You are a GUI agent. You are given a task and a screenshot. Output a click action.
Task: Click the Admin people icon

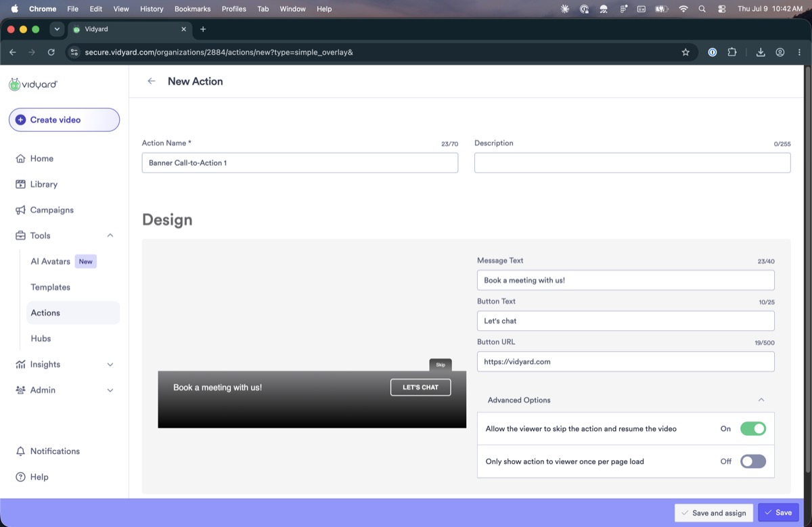[x=20, y=390]
